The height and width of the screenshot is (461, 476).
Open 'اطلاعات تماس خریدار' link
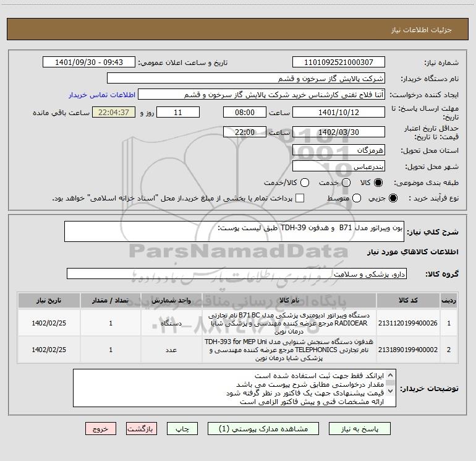click(x=102, y=95)
